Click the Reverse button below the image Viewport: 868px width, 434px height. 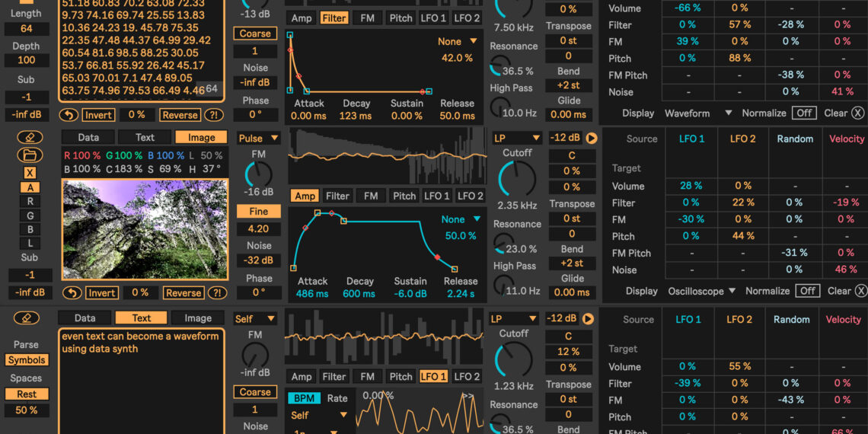click(183, 293)
